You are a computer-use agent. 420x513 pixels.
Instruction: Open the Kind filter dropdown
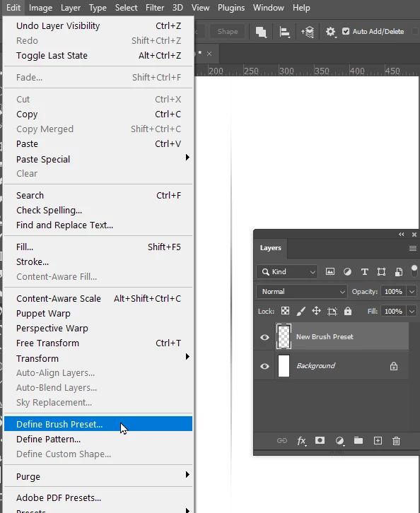click(287, 272)
